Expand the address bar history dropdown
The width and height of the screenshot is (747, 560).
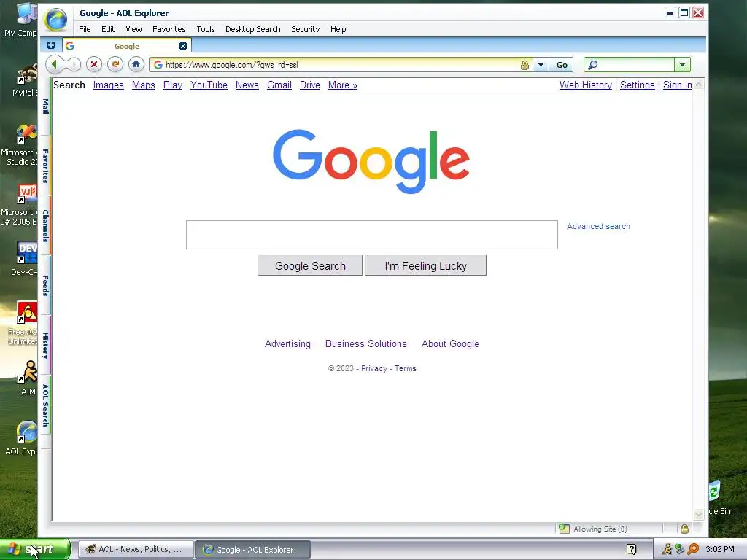click(x=541, y=65)
